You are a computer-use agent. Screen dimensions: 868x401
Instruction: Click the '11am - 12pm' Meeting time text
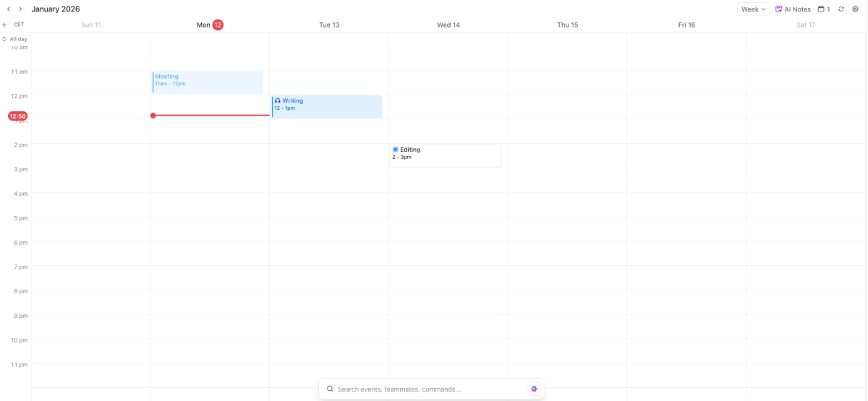pyautogui.click(x=170, y=84)
